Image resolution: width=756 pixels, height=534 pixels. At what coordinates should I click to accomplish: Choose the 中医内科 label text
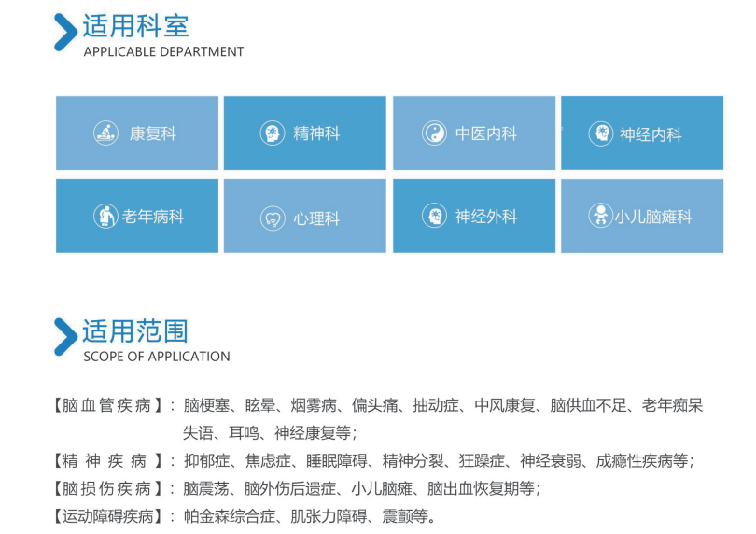click(485, 133)
